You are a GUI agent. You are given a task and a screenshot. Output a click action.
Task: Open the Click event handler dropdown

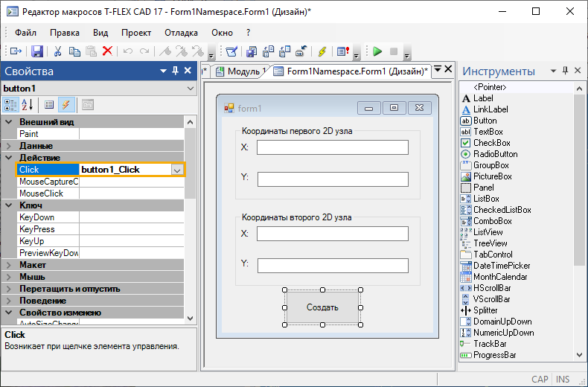tap(177, 170)
